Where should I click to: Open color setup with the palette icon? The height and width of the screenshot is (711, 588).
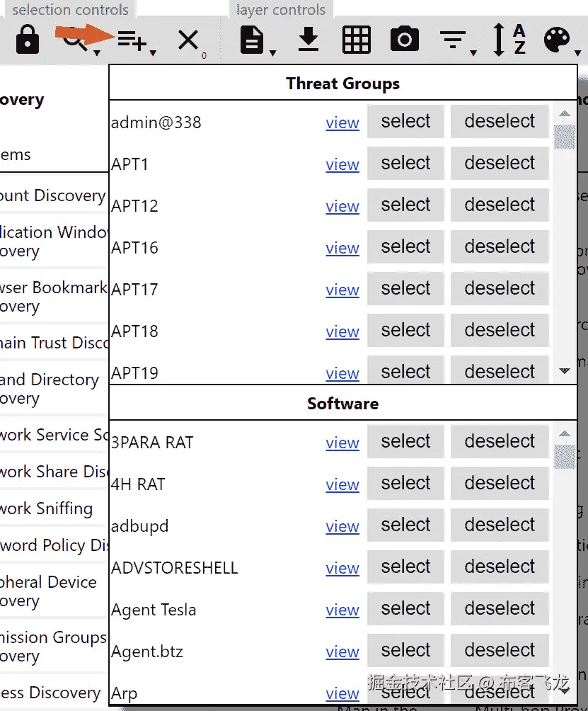pyautogui.click(x=556, y=39)
